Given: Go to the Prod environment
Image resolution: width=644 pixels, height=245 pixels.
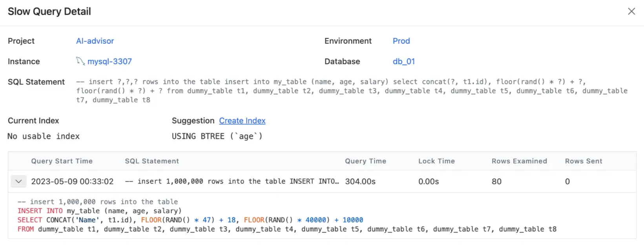Looking at the screenshot, I should coord(401,41).
